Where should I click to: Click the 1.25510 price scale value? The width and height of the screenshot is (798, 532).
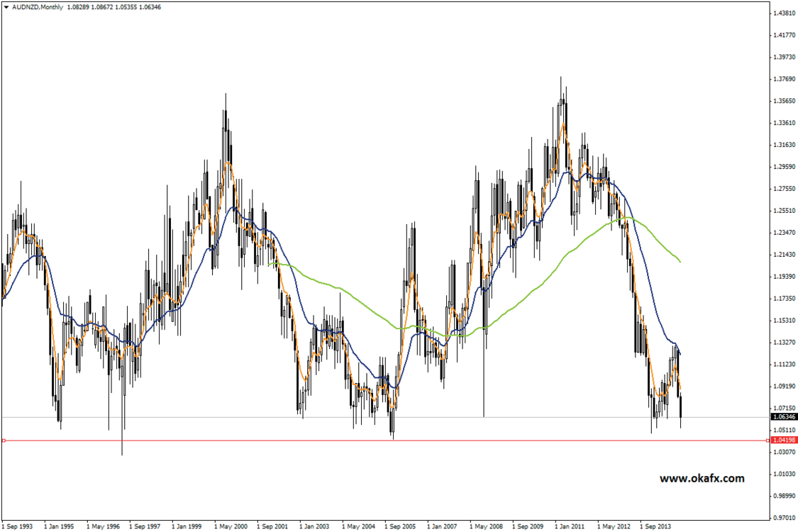784,210
